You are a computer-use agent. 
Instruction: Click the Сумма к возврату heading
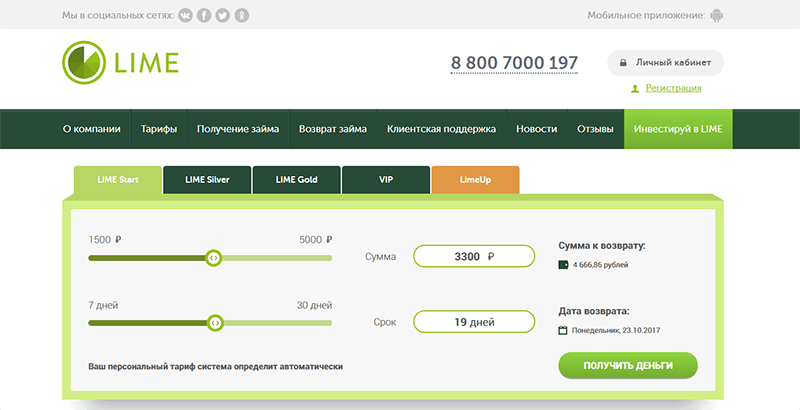point(602,246)
